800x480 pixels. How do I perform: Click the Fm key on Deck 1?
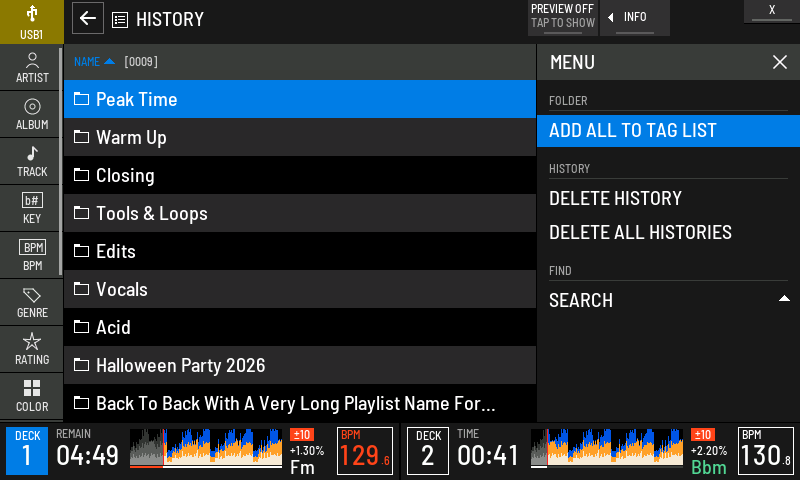[x=302, y=467]
